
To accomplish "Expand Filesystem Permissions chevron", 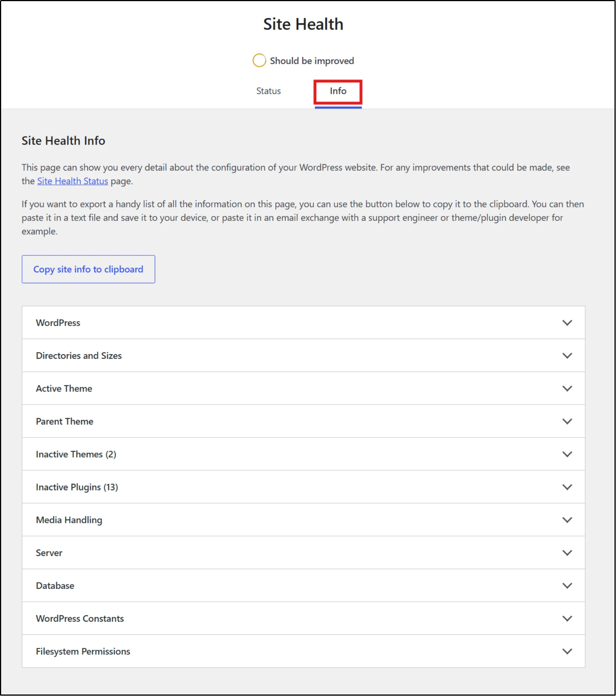I will (567, 651).
